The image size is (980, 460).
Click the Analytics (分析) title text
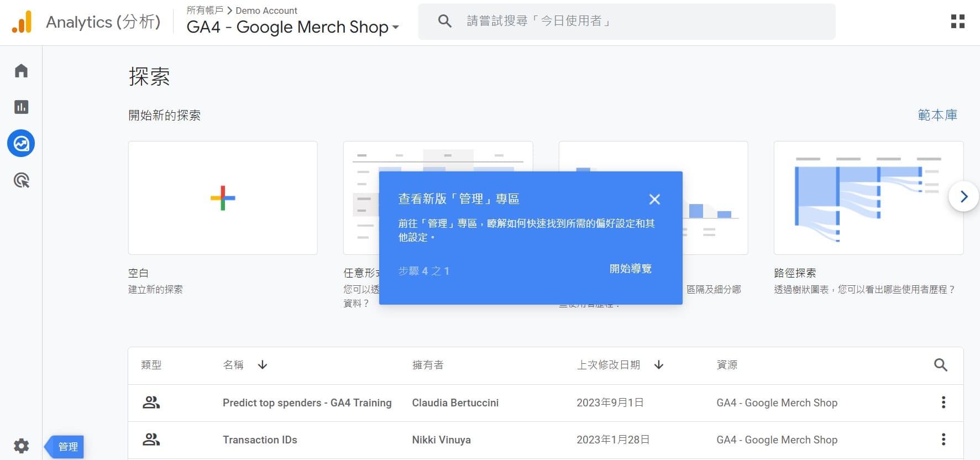pyautogui.click(x=103, y=22)
